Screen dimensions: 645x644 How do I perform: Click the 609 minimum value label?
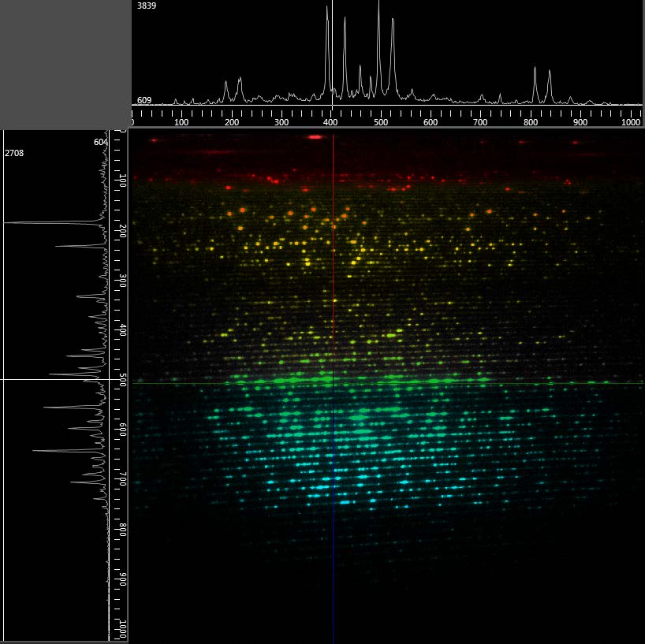tap(144, 100)
